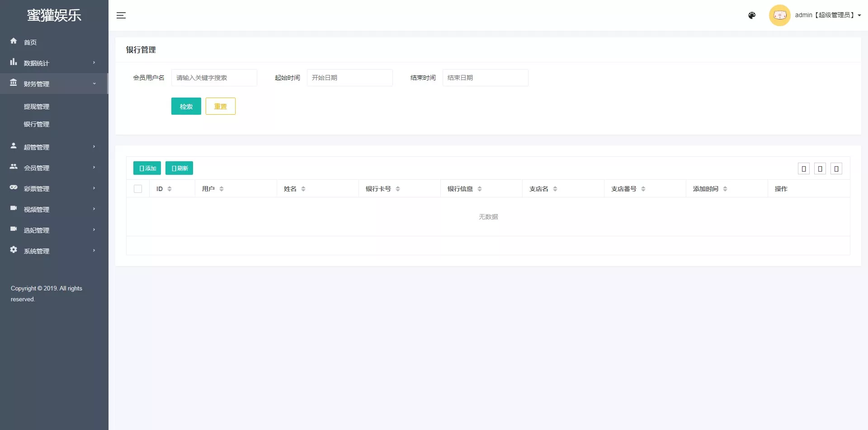Click the 重置 reset button
868x430 pixels.
(220, 106)
